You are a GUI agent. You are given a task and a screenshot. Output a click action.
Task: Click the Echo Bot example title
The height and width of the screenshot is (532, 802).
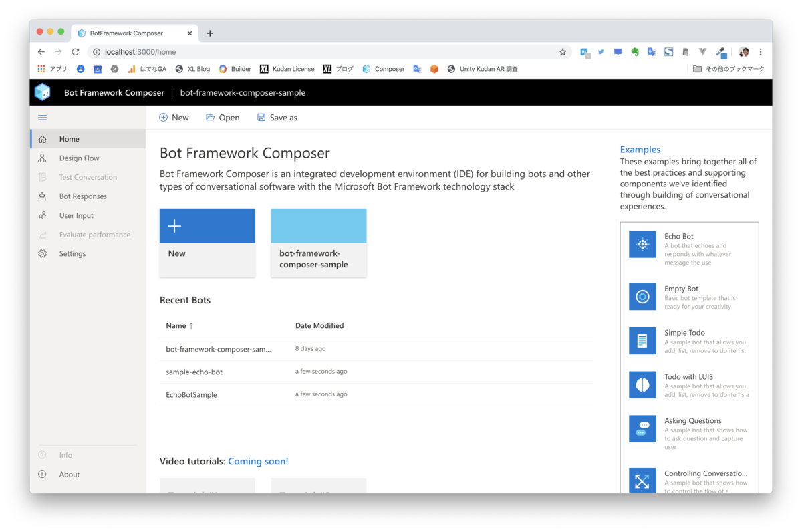[x=679, y=236]
